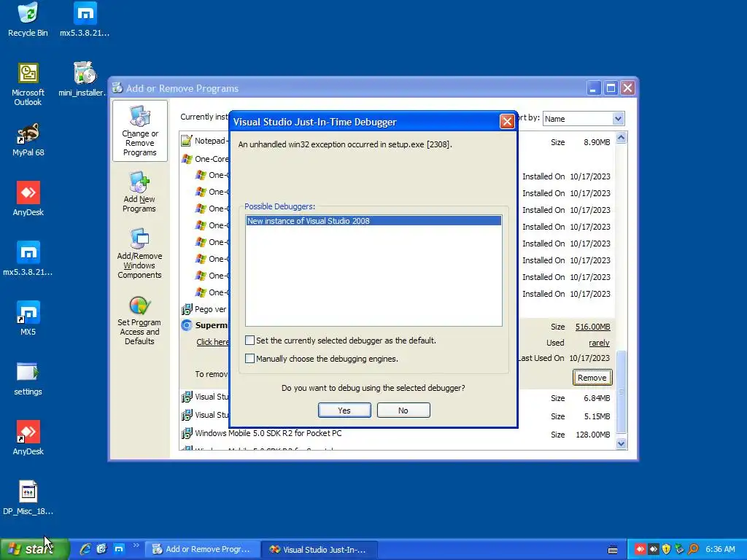
Task: Open Change or Remove Programs sidebar icon
Action: 139,131
